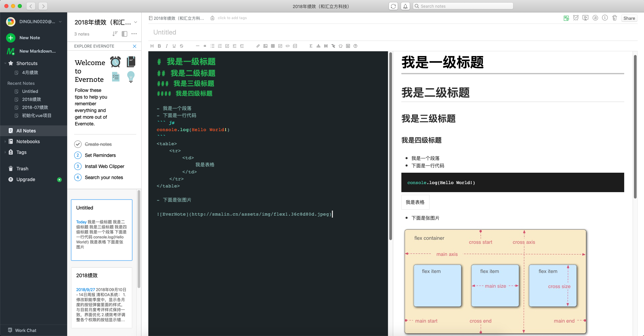Expand the notebook title dropdown chevron

pyautogui.click(x=136, y=22)
